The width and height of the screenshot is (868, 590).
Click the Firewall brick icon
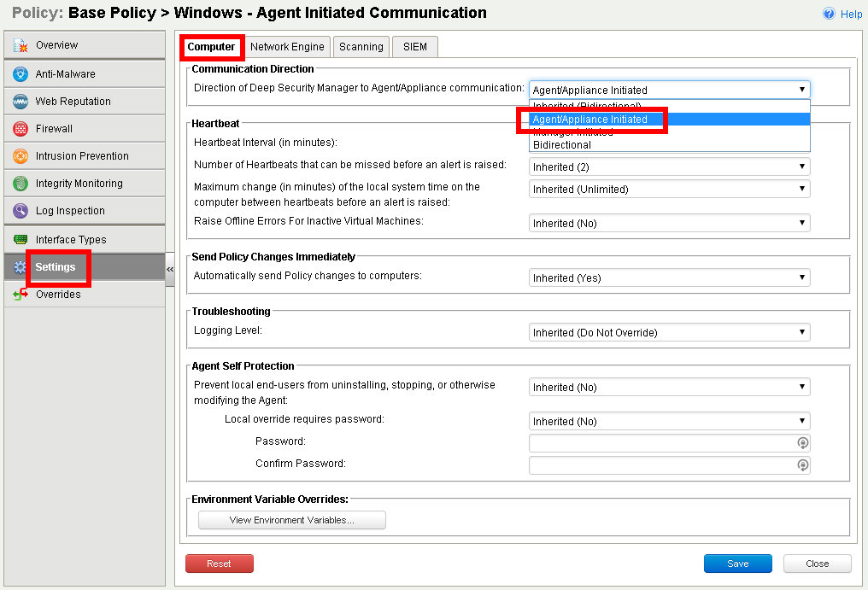21,129
